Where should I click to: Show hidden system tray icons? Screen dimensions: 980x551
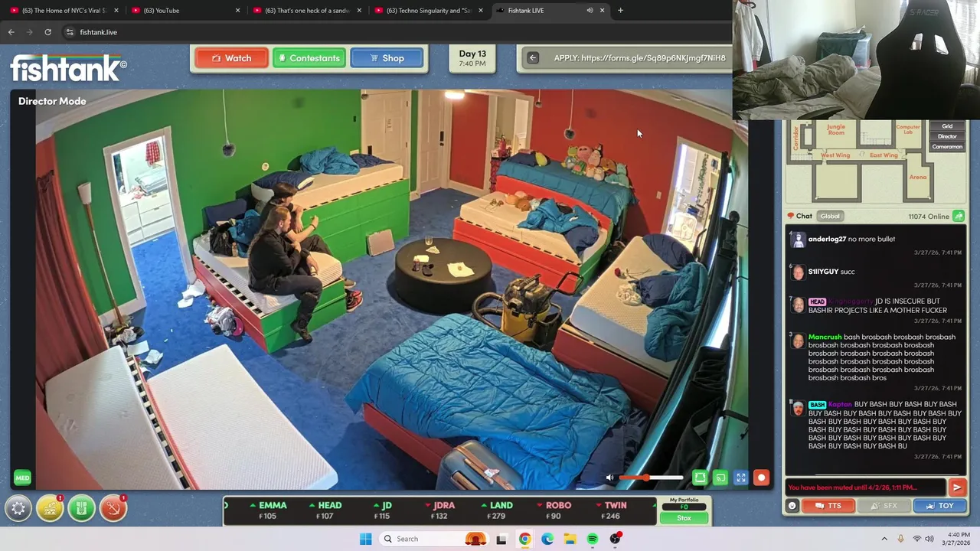[884, 539]
